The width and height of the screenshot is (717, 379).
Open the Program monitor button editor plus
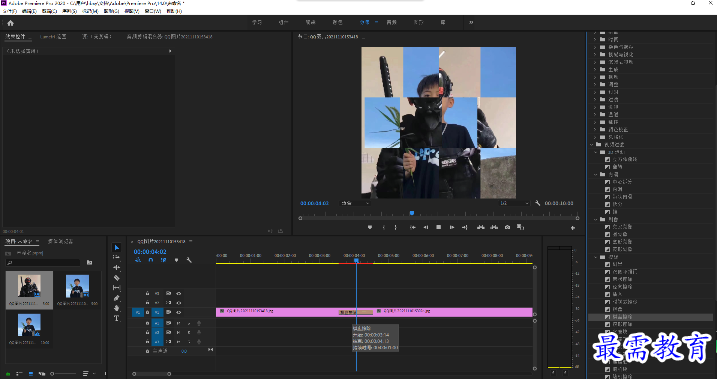click(x=573, y=228)
